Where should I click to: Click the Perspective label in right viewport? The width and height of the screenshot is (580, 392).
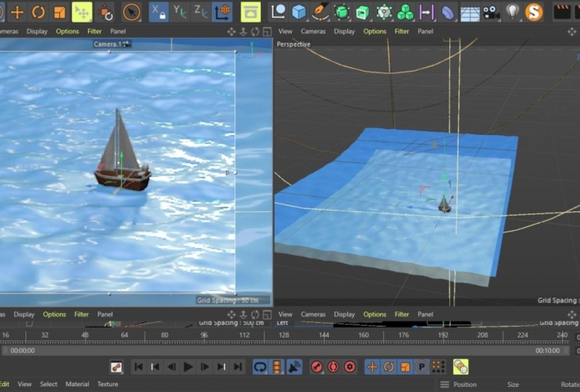click(294, 44)
